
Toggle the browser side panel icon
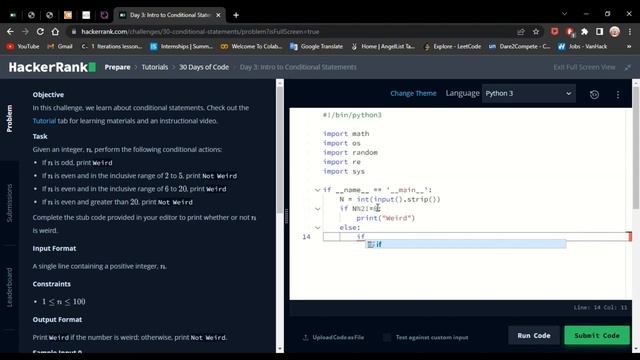click(x=599, y=31)
